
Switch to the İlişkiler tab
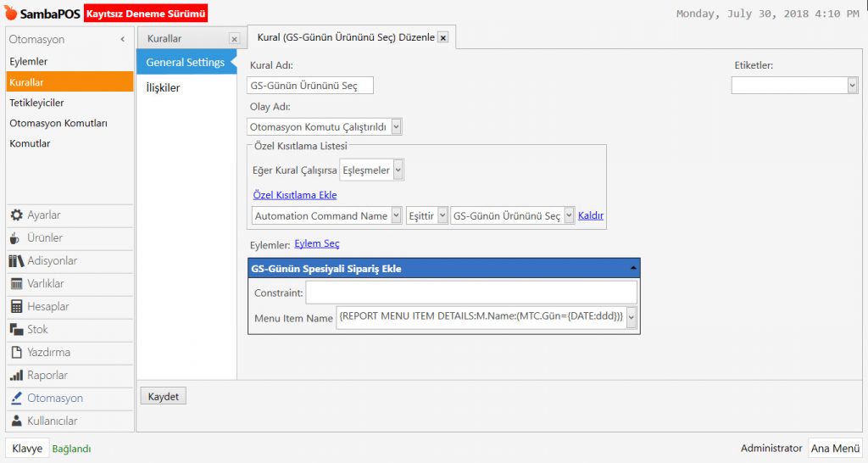pos(163,87)
